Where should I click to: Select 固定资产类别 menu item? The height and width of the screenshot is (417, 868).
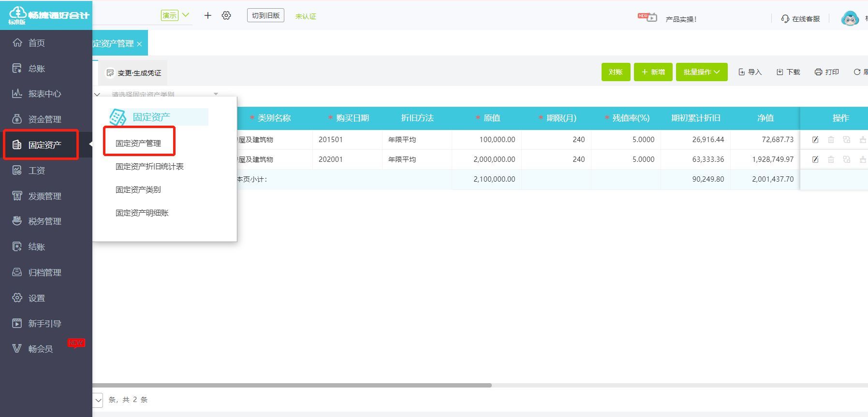pyautogui.click(x=138, y=190)
